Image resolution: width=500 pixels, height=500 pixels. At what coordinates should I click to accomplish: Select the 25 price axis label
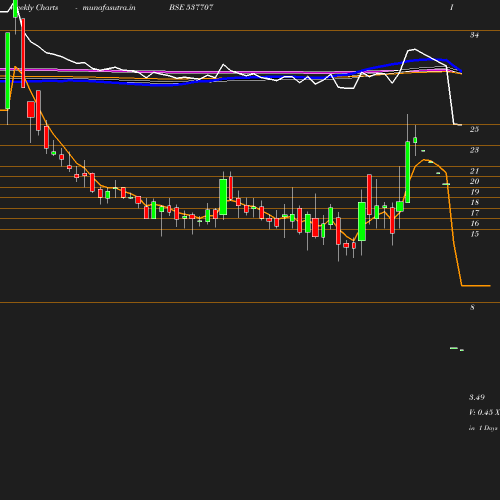pos(474,129)
